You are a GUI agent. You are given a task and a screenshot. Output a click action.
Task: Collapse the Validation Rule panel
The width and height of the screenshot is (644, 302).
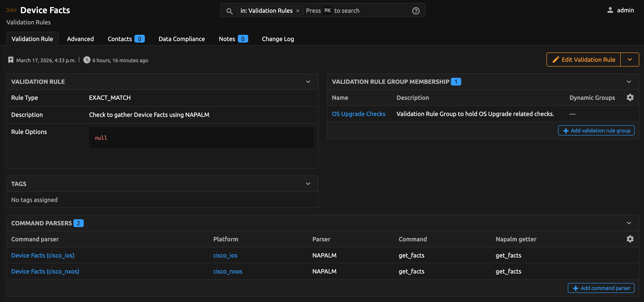pyautogui.click(x=308, y=82)
